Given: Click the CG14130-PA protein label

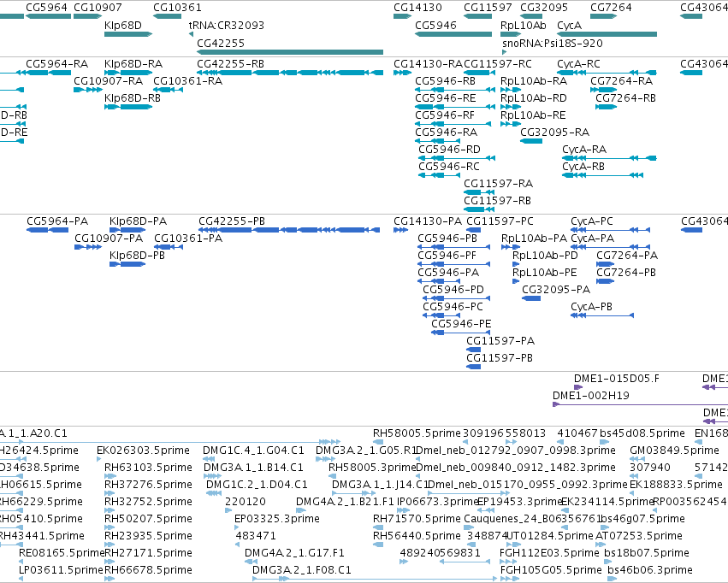Looking at the screenshot, I should [x=428, y=221].
